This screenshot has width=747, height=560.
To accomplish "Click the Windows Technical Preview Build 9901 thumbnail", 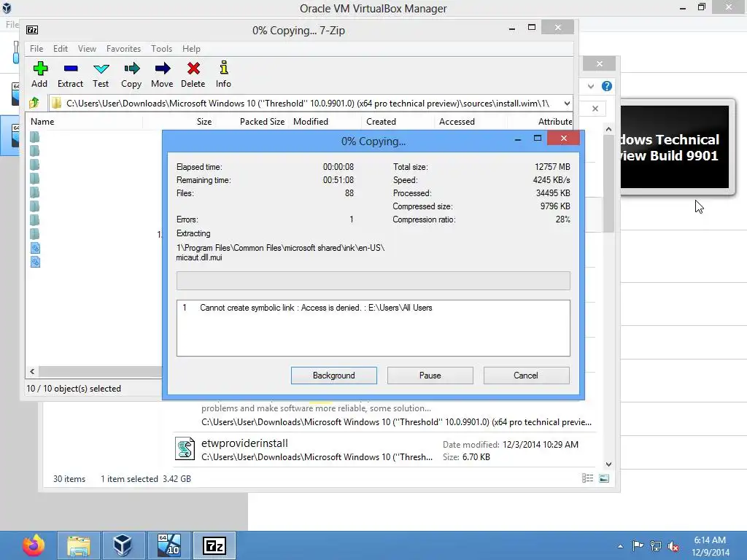I will (x=674, y=147).
